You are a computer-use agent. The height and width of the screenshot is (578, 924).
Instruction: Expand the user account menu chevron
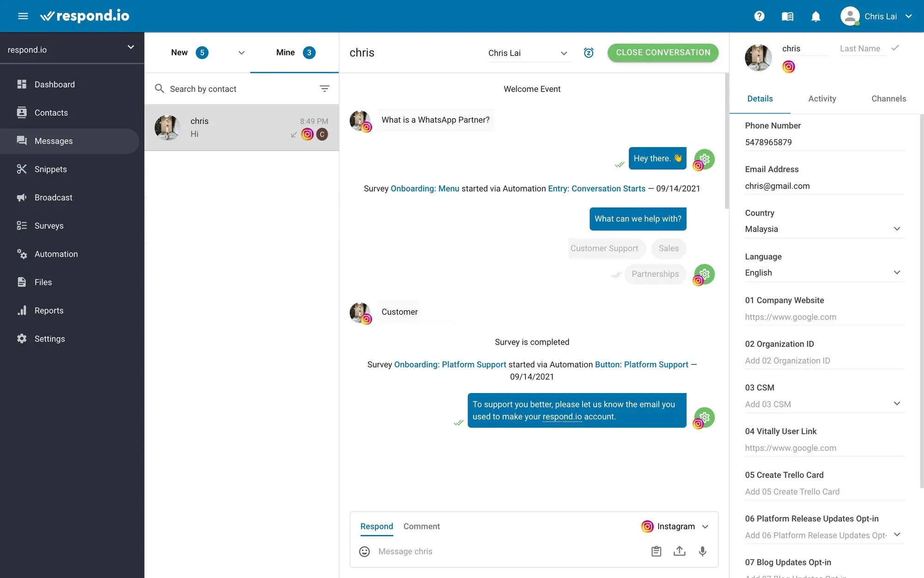908,16
